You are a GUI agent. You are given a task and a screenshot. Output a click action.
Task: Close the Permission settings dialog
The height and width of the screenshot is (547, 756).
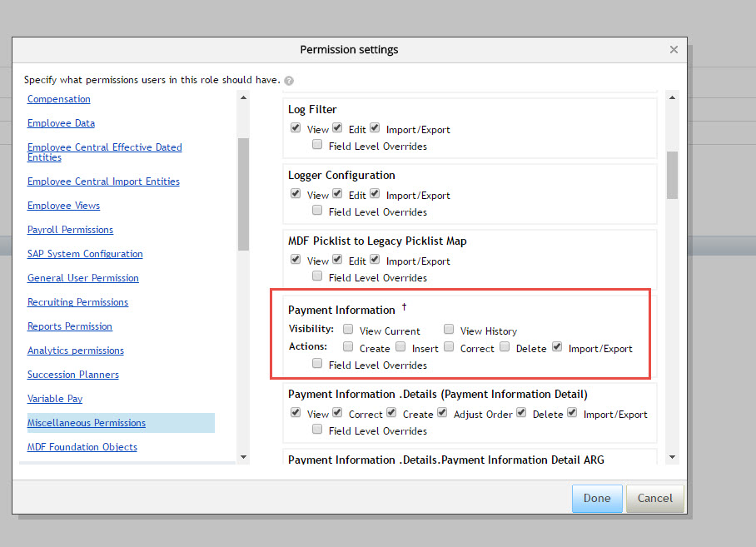click(x=674, y=50)
